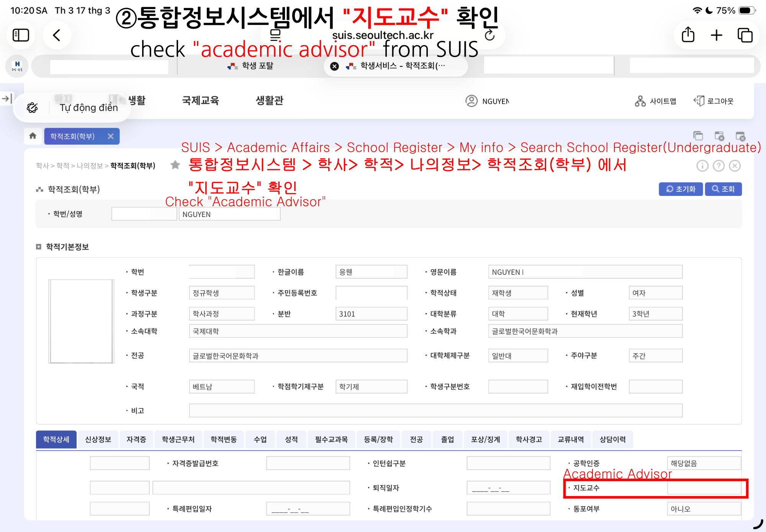Go back with browser back arrow
Screen dimensions: 766x532
[x=57, y=35]
